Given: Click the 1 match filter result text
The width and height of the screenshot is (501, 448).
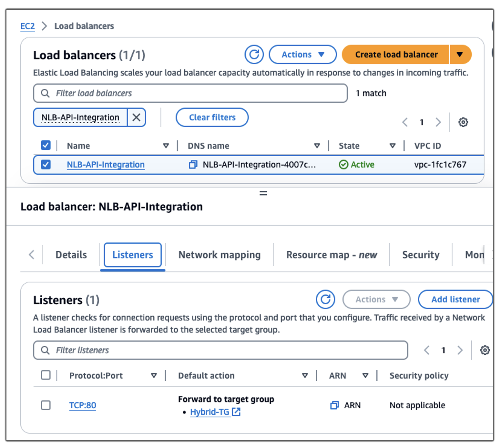Looking at the screenshot, I should point(371,93).
